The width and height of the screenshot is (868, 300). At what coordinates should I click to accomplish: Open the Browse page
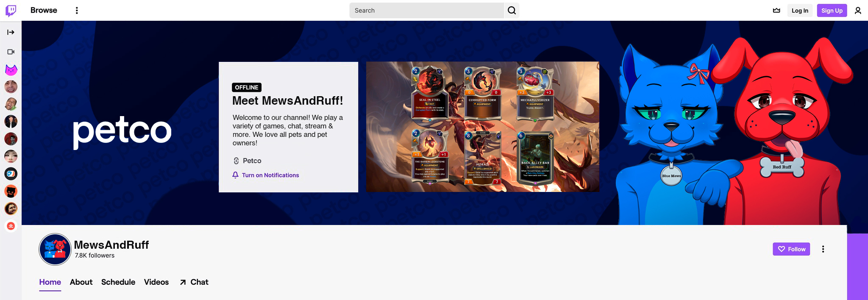tap(44, 10)
